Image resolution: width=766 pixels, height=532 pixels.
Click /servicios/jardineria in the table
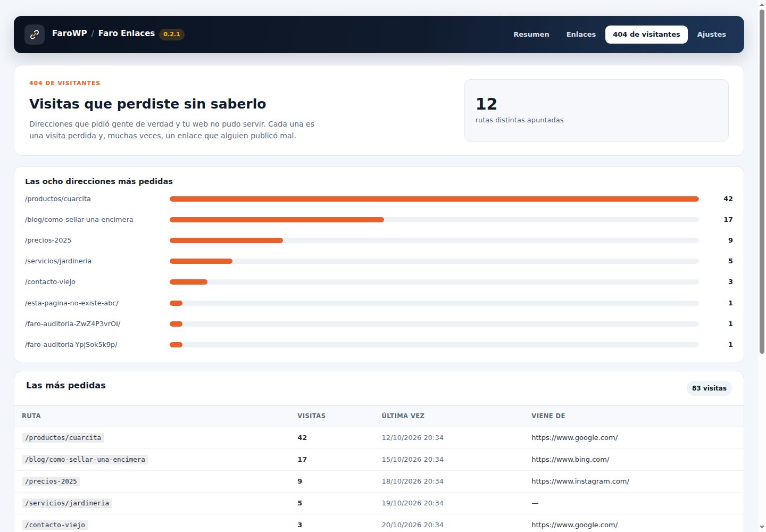(x=67, y=503)
